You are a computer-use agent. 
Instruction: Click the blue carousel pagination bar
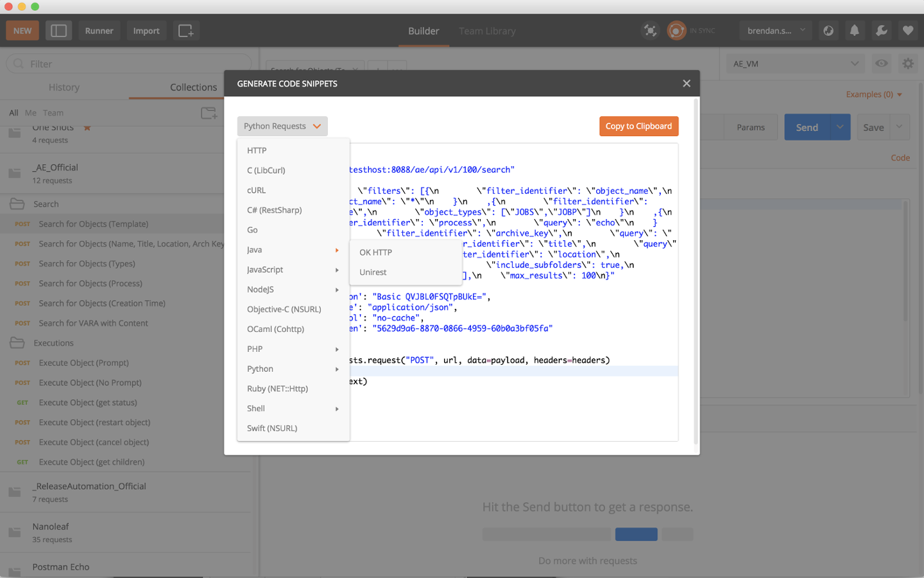point(636,534)
